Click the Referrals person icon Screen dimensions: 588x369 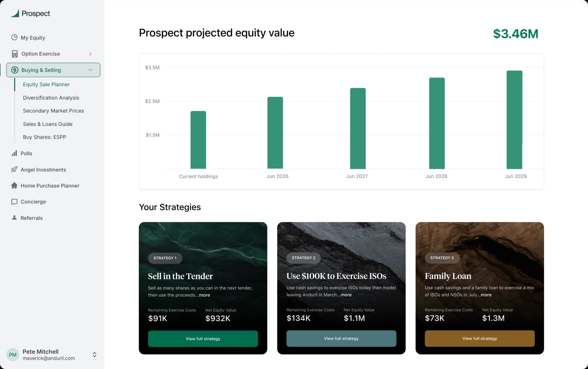[x=14, y=218]
